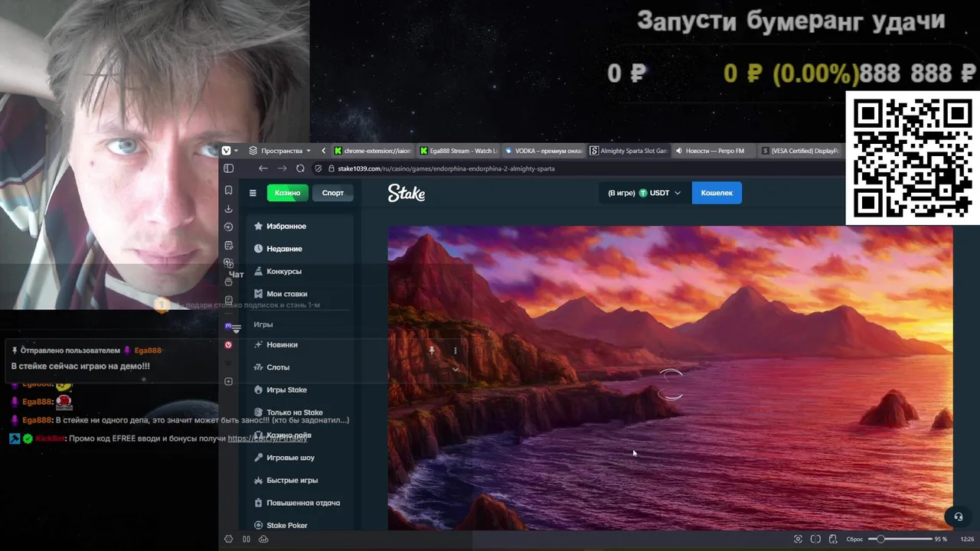Viewport: 980px width, 551px height.
Task: Select the Спорт button
Action: [x=333, y=193]
